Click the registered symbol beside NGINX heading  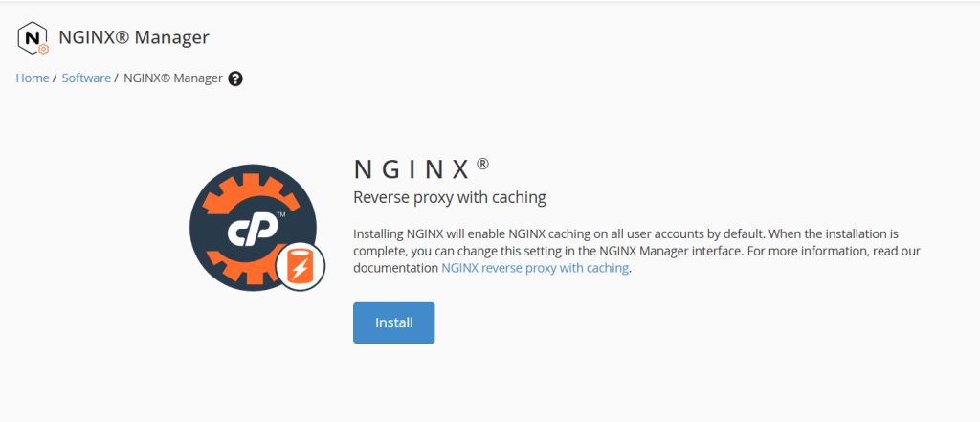click(482, 164)
